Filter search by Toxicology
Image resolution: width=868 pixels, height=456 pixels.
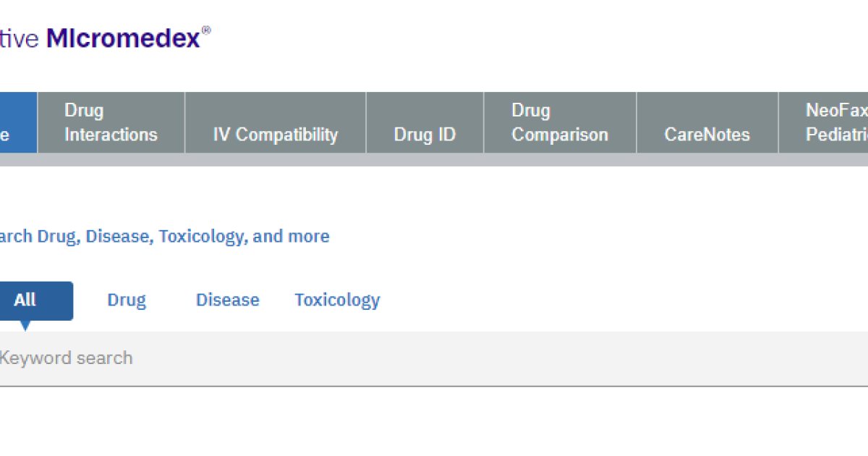[x=337, y=300]
